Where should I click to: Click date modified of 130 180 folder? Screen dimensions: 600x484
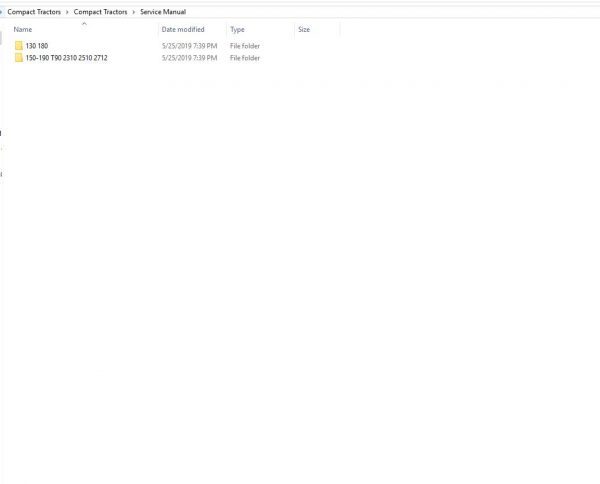(x=189, y=46)
